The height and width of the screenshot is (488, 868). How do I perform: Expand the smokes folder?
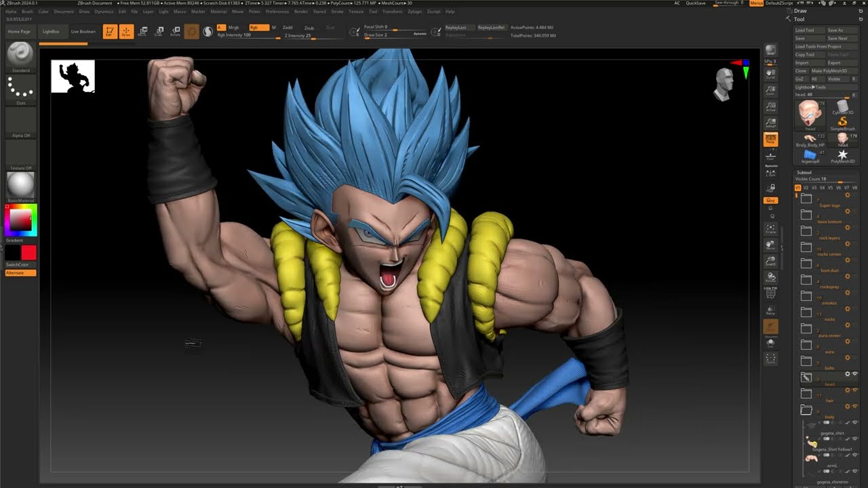pyautogui.click(x=806, y=296)
